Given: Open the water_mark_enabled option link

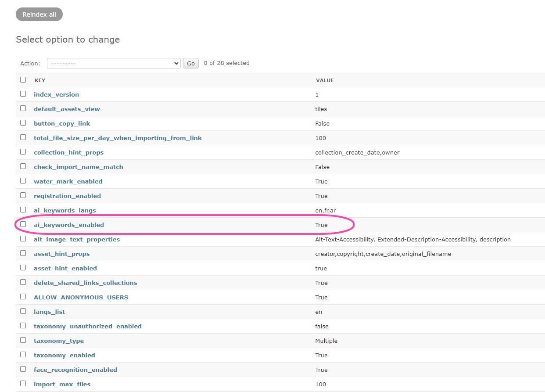Looking at the screenshot, I should click(68, 181).
